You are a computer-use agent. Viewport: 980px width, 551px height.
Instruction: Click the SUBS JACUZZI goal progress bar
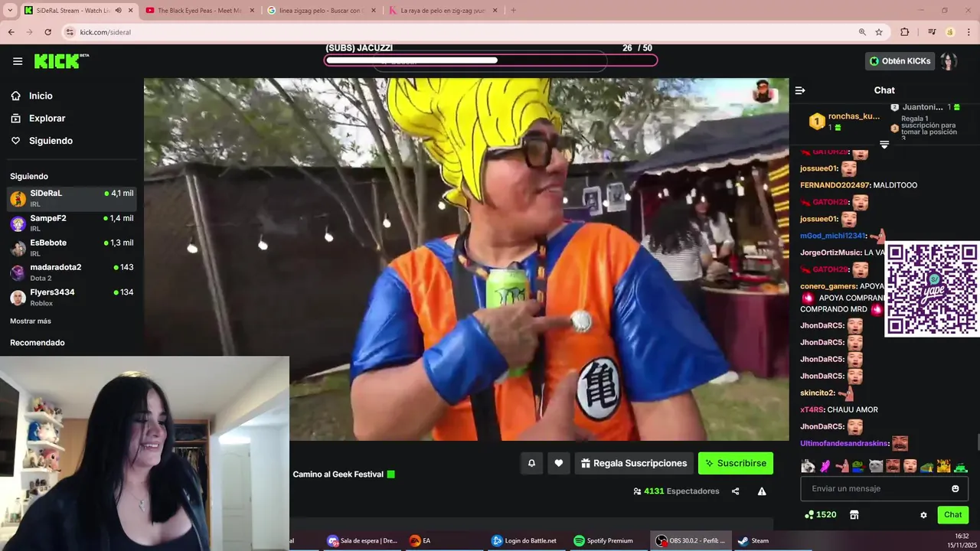[x=490, y=60]
